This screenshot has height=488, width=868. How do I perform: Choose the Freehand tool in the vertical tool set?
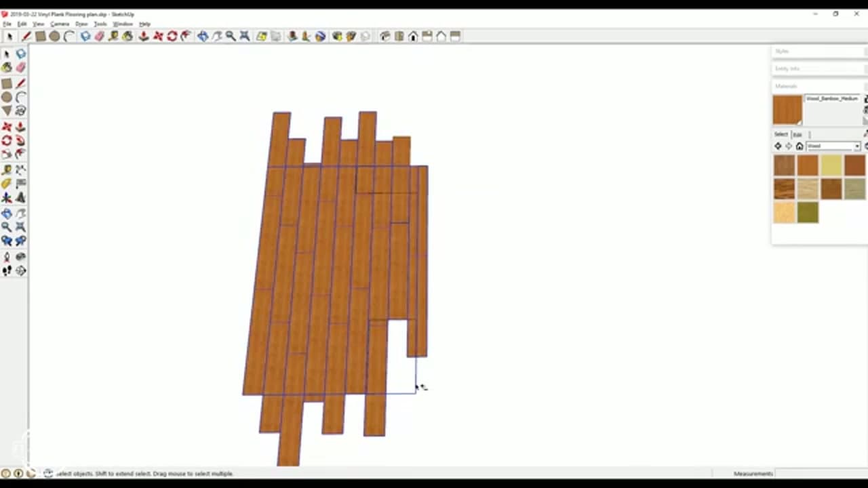pyautogui.click(x=20, y=110)
